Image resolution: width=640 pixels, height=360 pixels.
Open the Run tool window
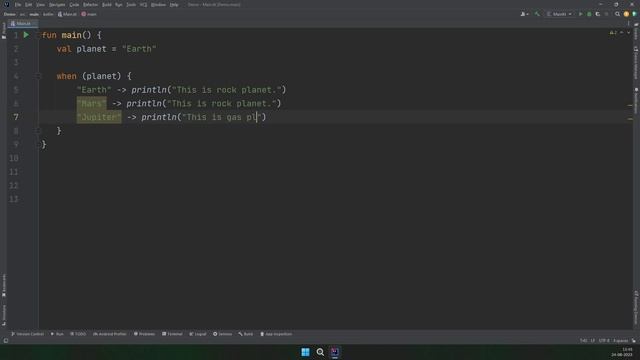coord(57,334)
